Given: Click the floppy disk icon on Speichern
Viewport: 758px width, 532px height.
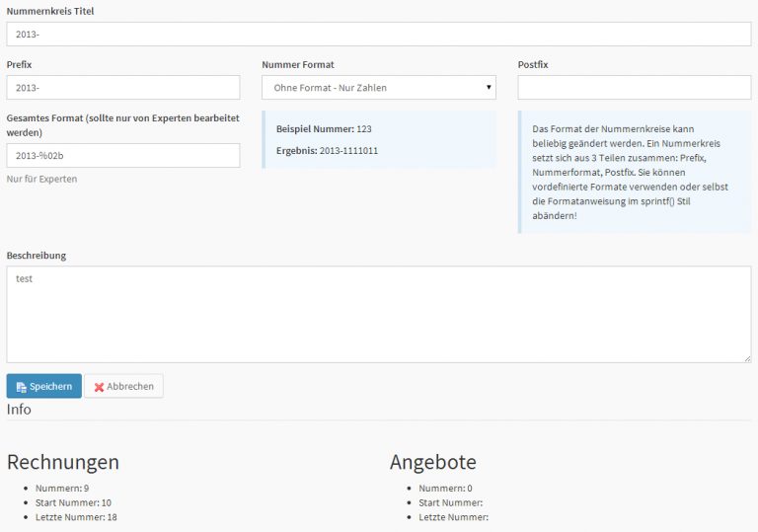Looking at the screenshot, I should (x=21, y=387).
